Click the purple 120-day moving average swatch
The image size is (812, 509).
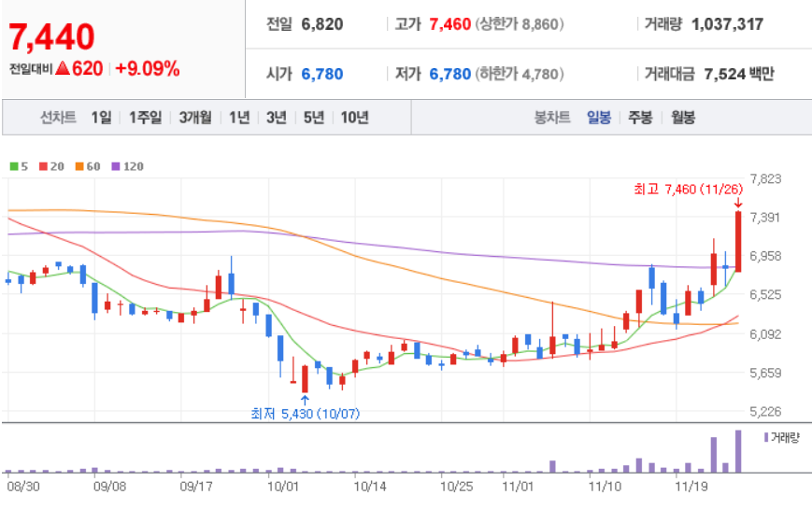tap(116, 167)
